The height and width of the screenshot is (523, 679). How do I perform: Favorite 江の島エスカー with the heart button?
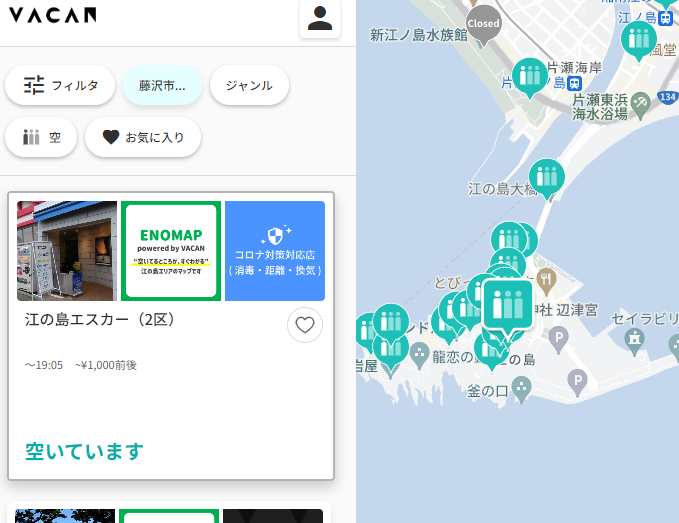305,325
